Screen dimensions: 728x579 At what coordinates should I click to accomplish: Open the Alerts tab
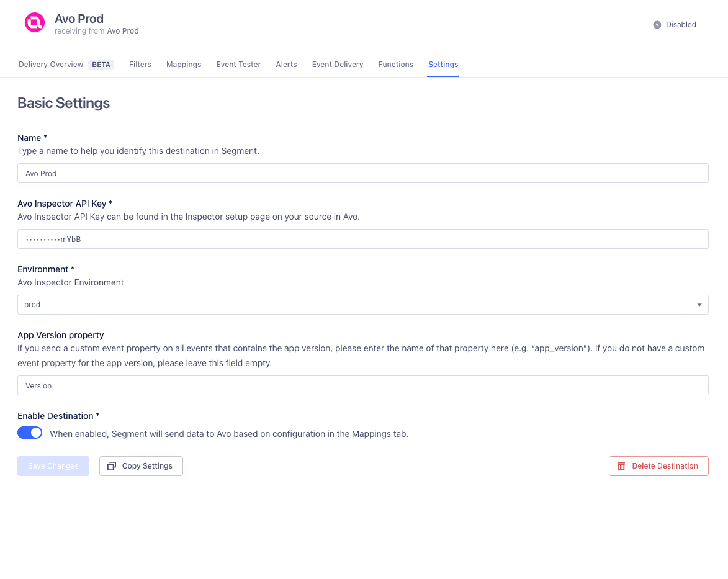tap(286, 64)
